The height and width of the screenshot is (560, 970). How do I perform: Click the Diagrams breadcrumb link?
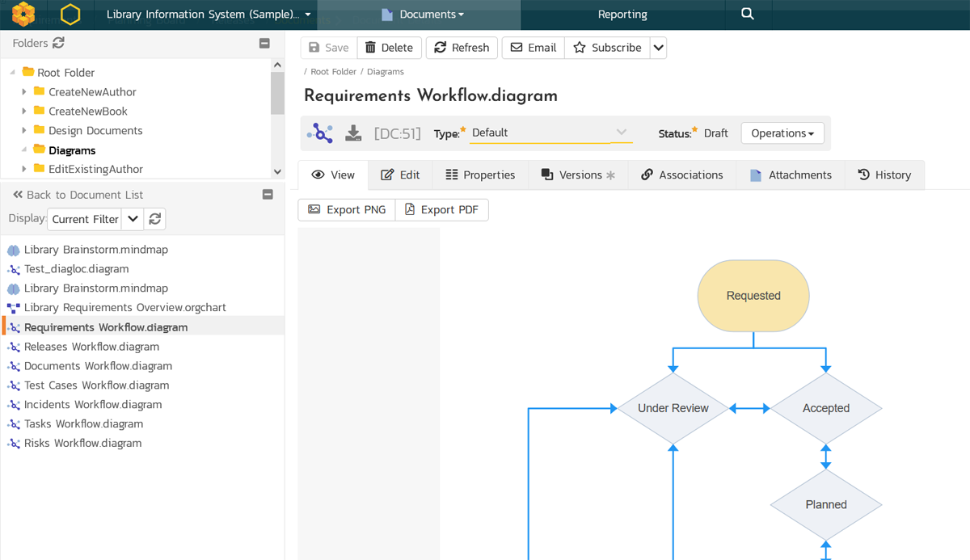pyautogui.click(x=385, y=72)
